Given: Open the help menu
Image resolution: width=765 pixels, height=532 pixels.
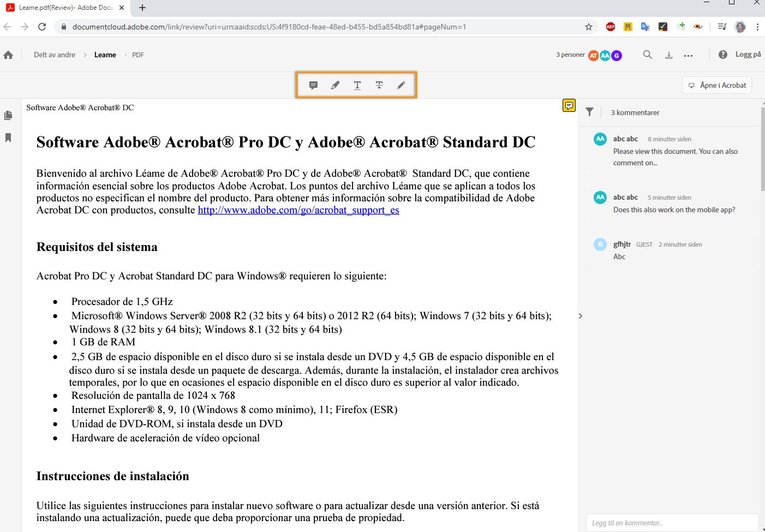Looking at the screenshot, I should click(x=723, y=55).
